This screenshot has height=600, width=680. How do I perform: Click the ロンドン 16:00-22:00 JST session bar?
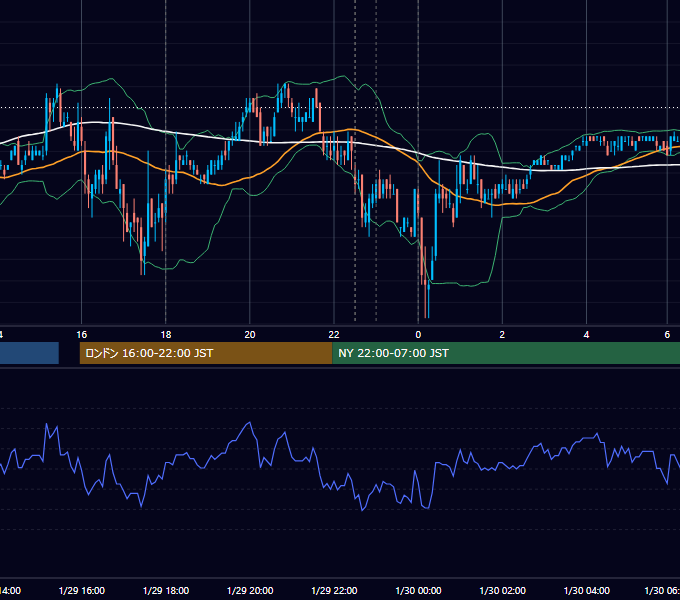(x=206, y=353)
